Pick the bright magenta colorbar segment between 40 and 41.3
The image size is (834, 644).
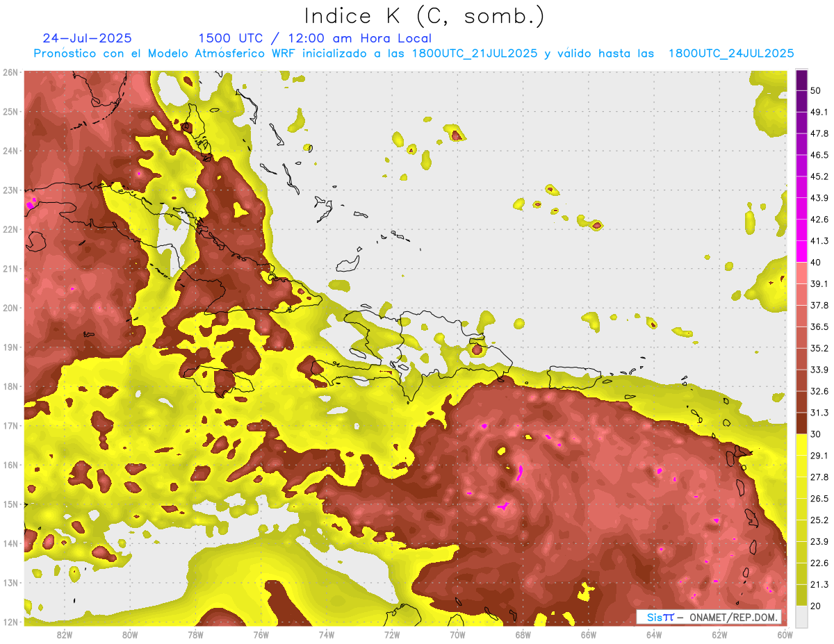tap(801, 251)
